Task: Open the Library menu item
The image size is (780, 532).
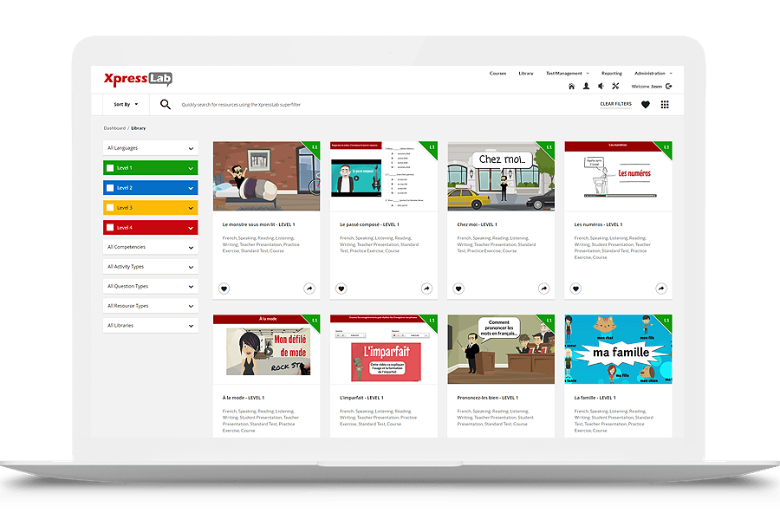Action: [526, 74]
